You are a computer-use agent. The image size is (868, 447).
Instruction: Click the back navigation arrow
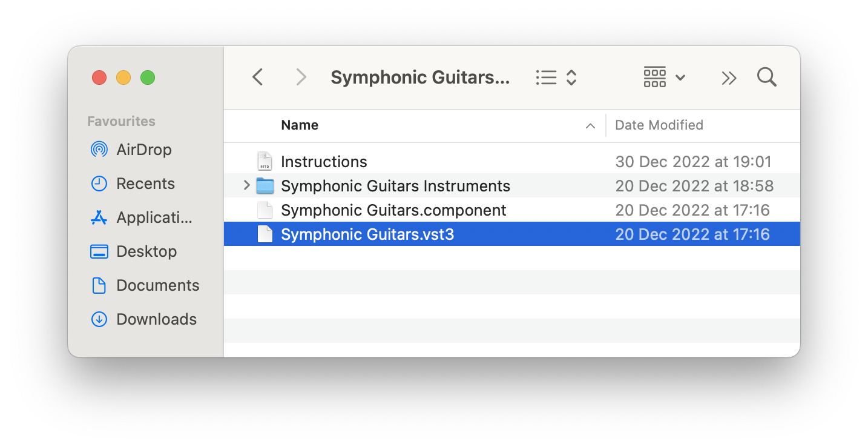258,78
